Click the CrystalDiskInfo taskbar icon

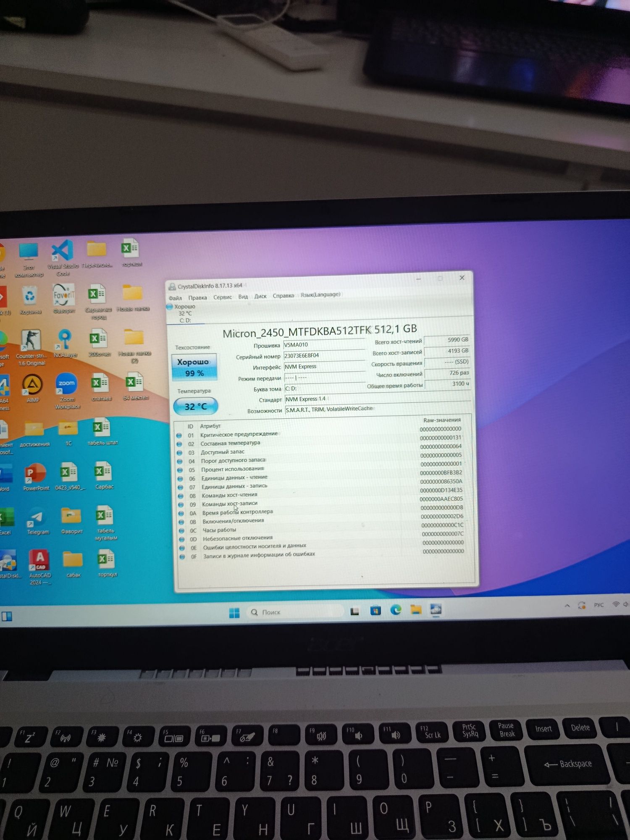point(436,609)
